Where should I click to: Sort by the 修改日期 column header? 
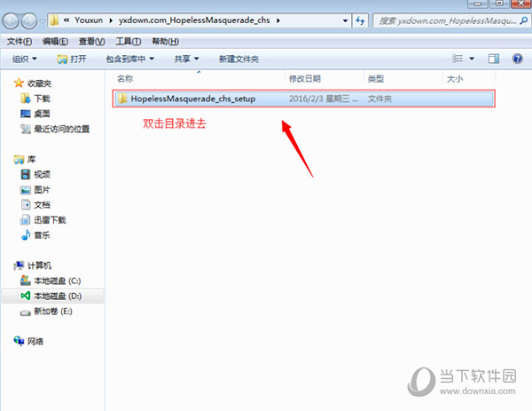tap(305, 79)
